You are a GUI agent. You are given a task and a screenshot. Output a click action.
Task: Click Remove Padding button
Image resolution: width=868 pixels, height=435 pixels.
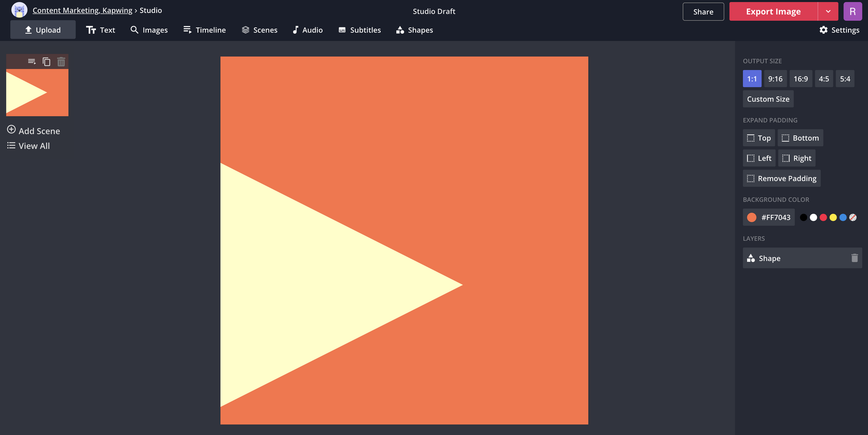781,178
